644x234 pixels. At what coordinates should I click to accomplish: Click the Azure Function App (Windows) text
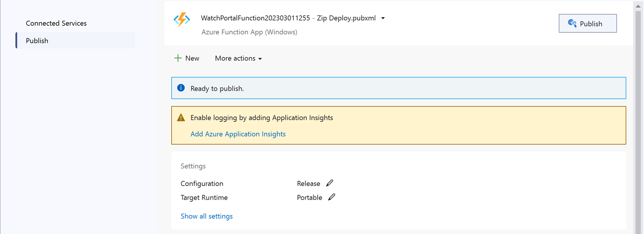coord(249,32)
